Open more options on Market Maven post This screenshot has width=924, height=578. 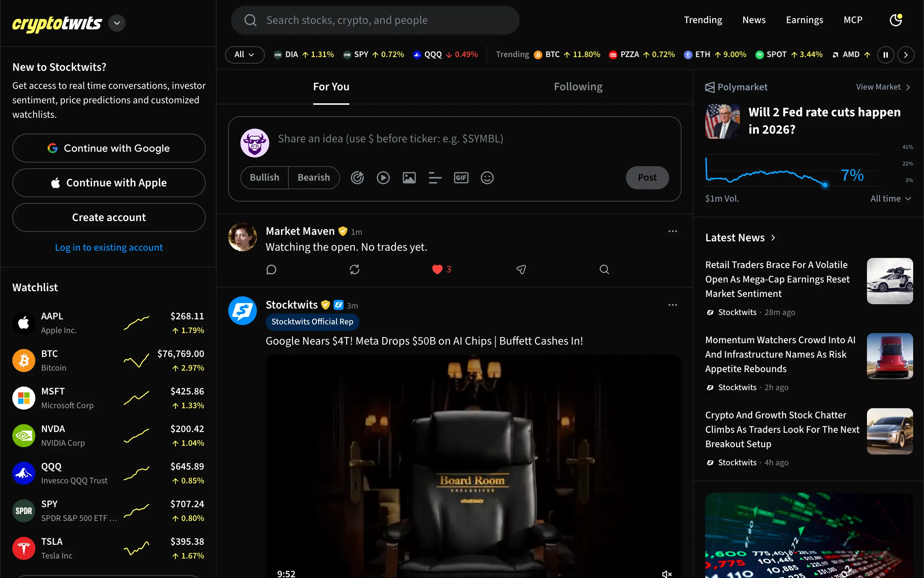[673, 231]
